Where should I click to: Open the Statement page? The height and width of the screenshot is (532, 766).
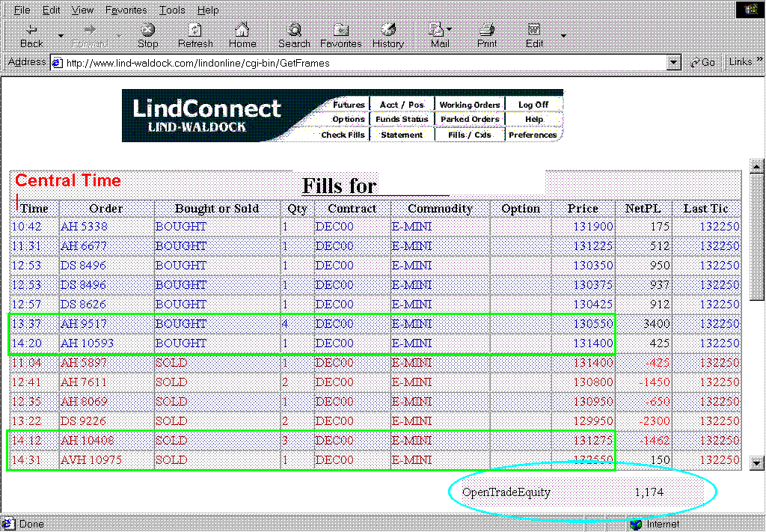tap(402, 135)
